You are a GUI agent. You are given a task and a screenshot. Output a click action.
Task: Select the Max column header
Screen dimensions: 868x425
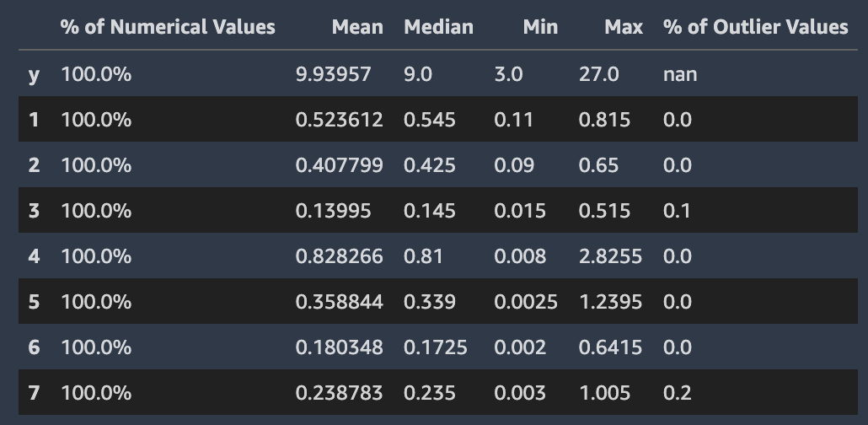(624, 27)
